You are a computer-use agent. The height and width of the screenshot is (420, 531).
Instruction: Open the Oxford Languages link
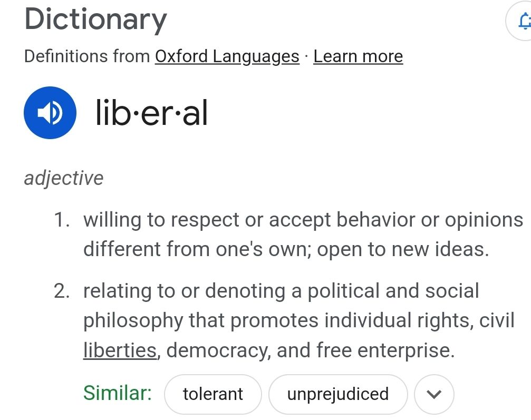227,56
